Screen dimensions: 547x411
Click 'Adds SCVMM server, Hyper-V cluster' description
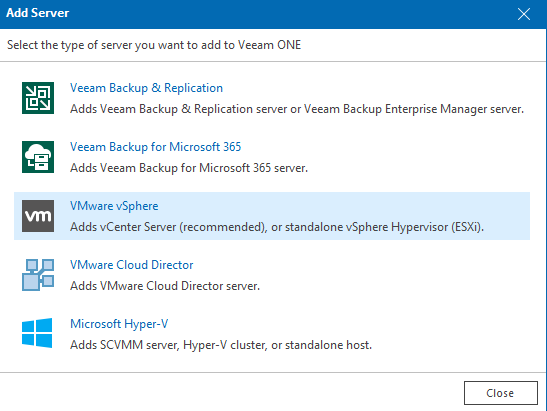[x=168, y=345]
